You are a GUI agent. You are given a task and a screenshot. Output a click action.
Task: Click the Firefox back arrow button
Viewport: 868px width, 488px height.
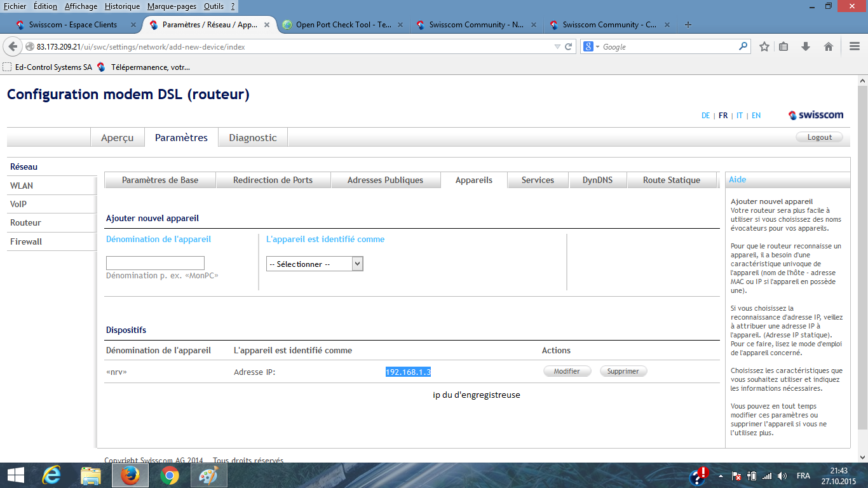(13, 46)
